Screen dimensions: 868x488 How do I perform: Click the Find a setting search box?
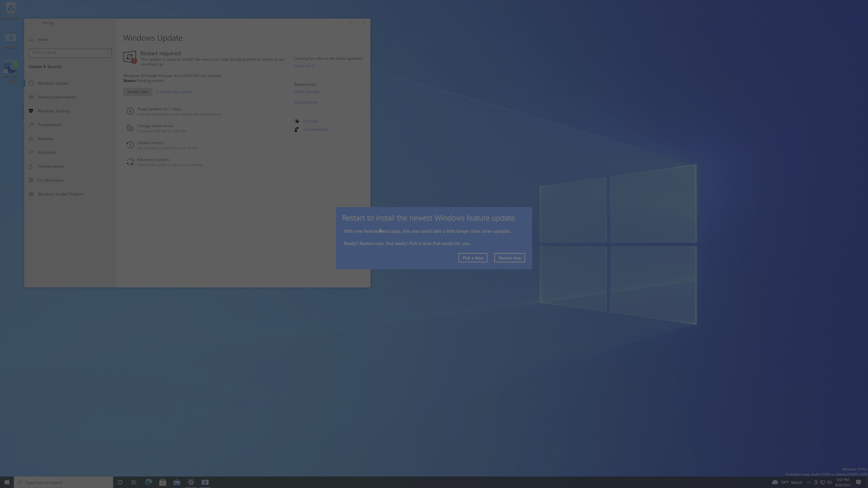tap(67, 53)
